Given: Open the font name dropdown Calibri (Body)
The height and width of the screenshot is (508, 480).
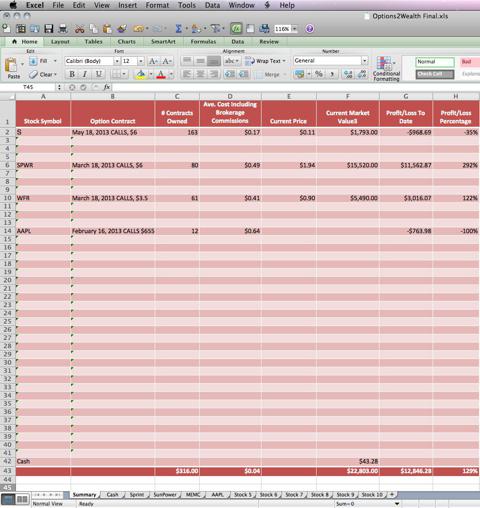Looking at the screenshot, I should click(116, 61).
